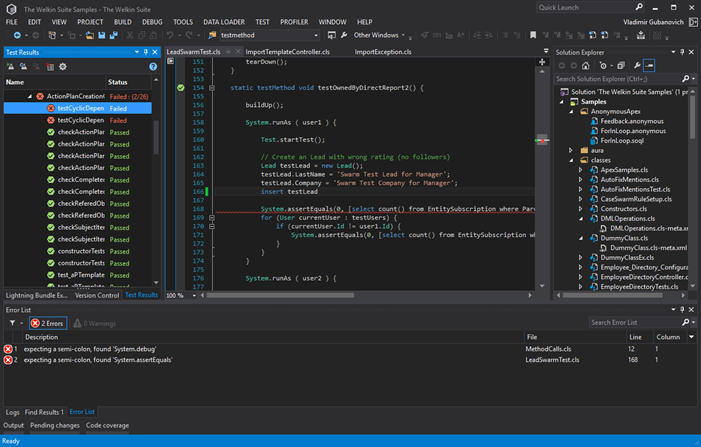The image size is (701, 447).
Task: Click the search magnifier in Solution Explorer
Action: pyautogui.click(x=686, y=79)
